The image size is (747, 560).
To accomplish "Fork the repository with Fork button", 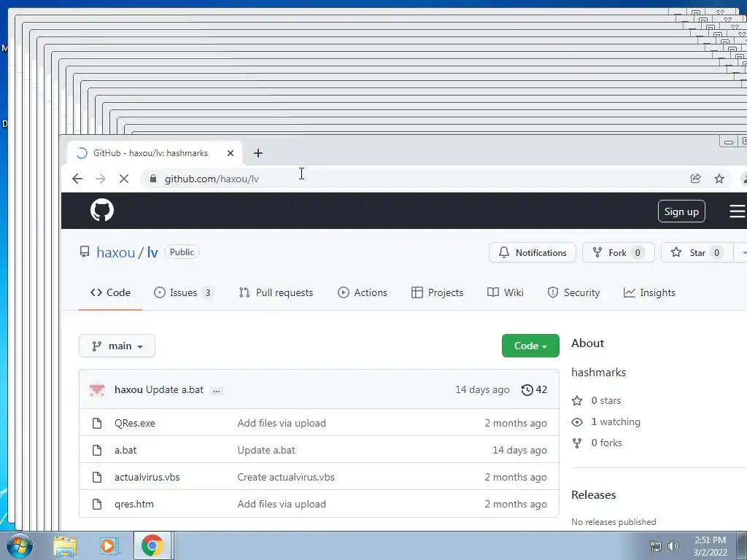I will pyautogui.click(x=619, y=252).
